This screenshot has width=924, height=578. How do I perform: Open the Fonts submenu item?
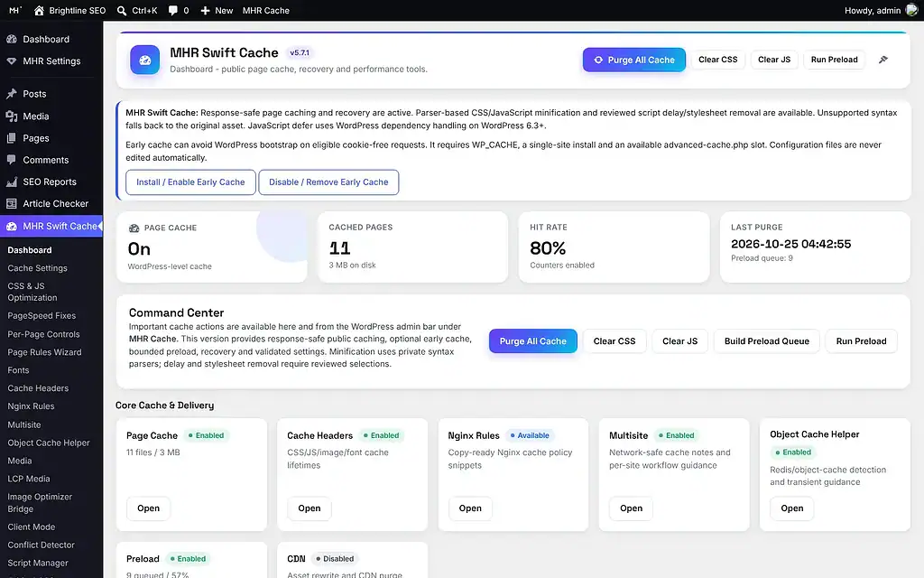click(18, 369)
